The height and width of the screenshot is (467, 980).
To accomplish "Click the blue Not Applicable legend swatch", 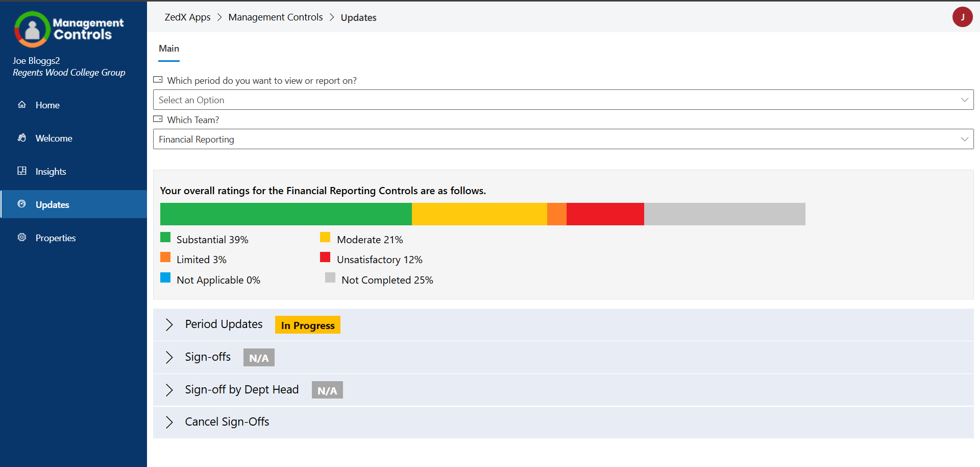I will click(165, 277).
